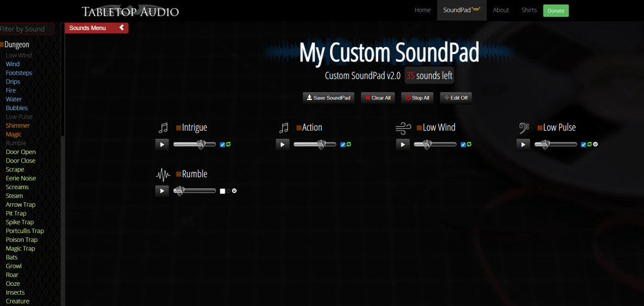Viewport: 644px width, 306px height.
Task: Click the music note icon beside Action
Action: click(284, 128)
